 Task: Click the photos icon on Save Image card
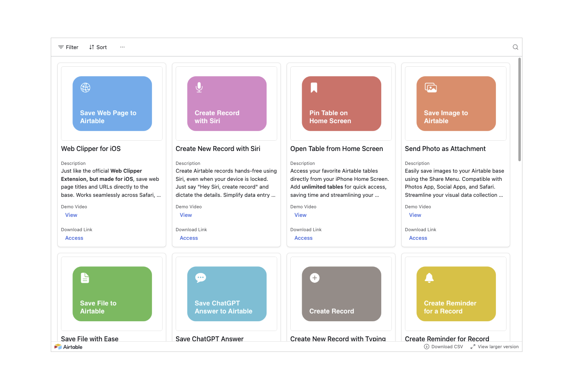click(x=431, y=88)
